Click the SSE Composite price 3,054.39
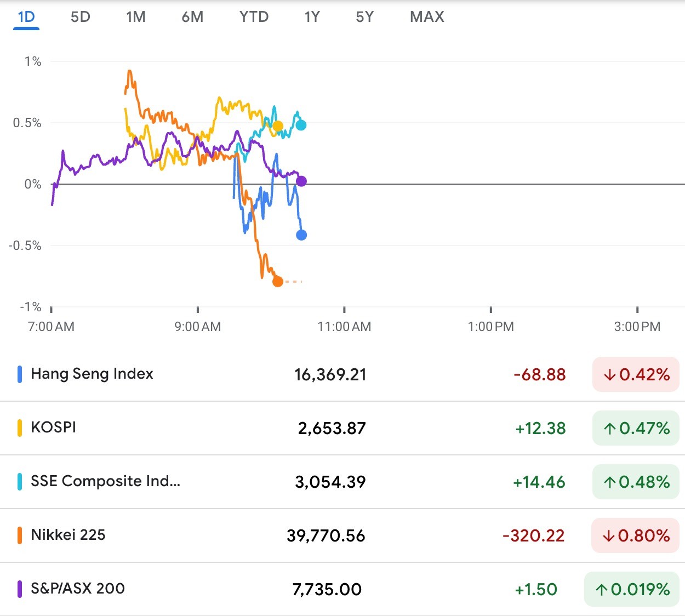Image resolution: width=685 pixels, height=616 pixels. coord(330,482)
